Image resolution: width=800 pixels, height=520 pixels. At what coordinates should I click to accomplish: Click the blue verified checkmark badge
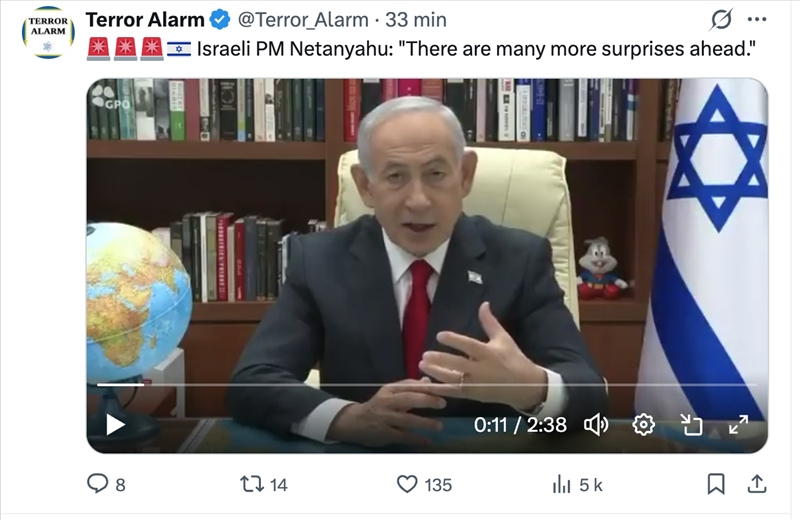tap(220, 20)
